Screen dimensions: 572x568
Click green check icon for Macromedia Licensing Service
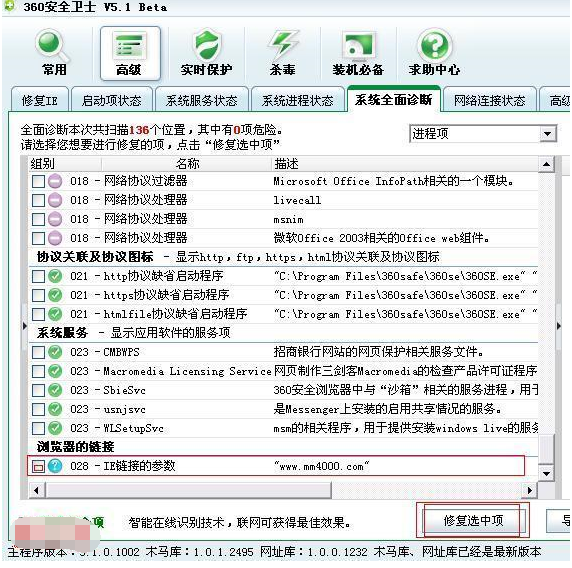click(x=55, y=371)
